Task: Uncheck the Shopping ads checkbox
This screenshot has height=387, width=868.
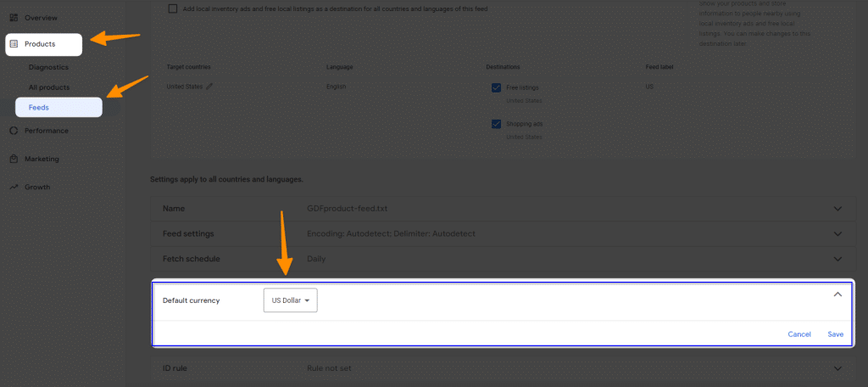Action: click(496, 124)
